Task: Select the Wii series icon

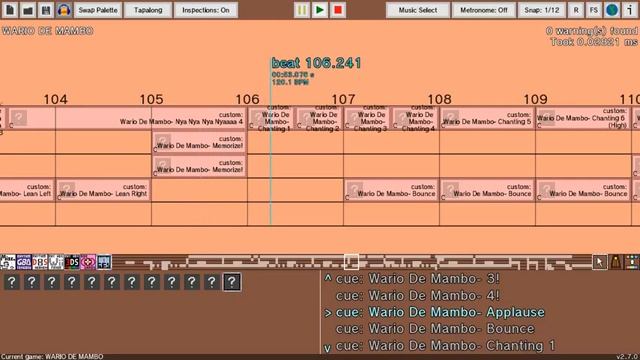Action: [56, 262]
